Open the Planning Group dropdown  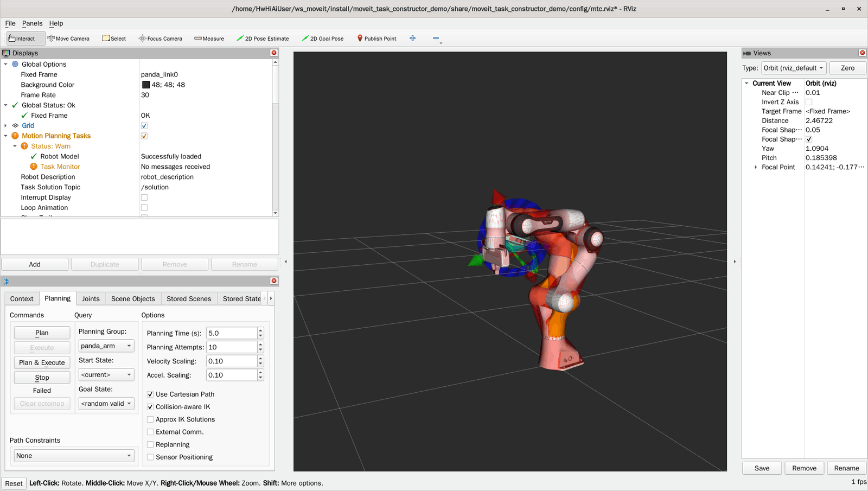(x=106, y=346)
